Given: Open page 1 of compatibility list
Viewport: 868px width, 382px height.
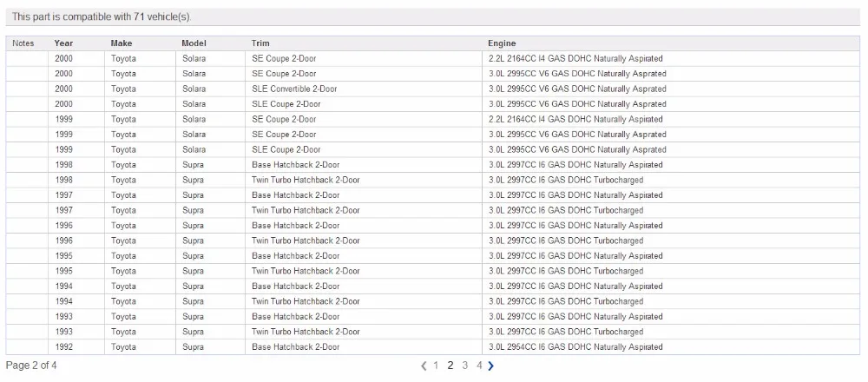Looking at the screenshot, I should 436,366.
